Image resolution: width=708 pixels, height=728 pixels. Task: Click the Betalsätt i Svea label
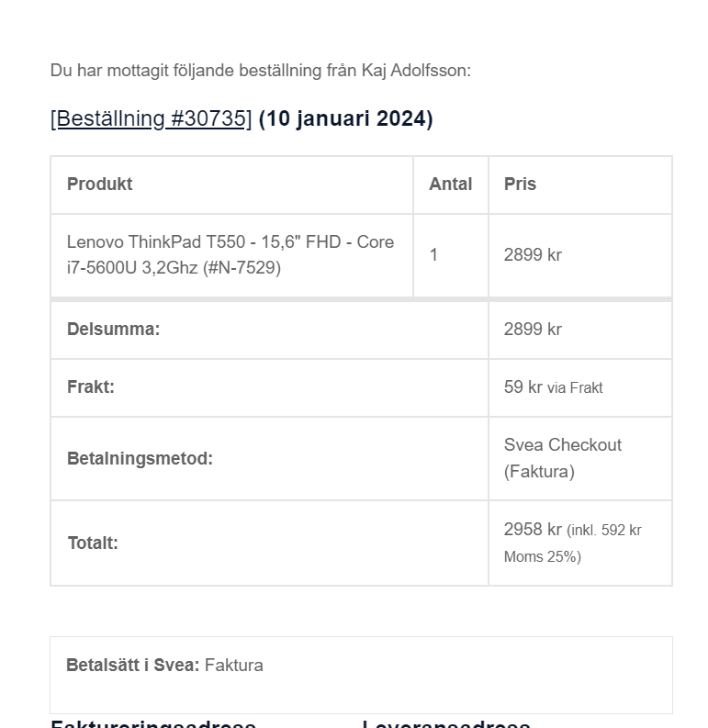tap(133, 665)
